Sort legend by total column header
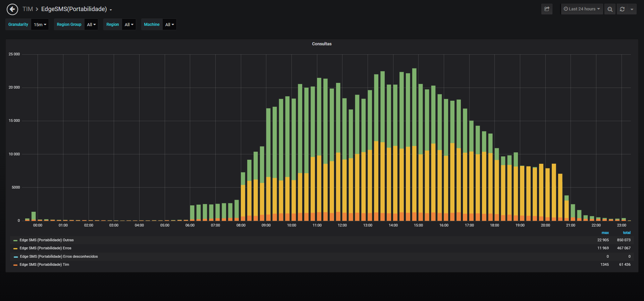The height and width of the screenshot is (301, 644). (x=627, y=233)
